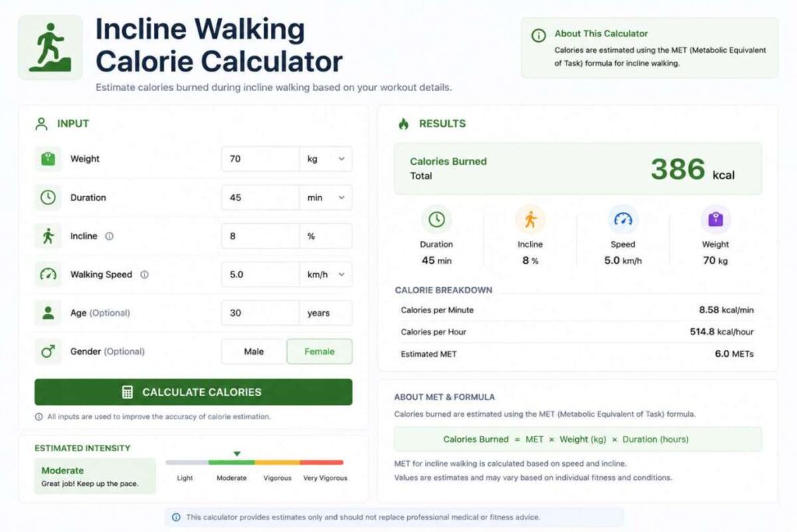Click the 'Incline Walking Calorie Calculator' page title
Viewport: 797px width, 532px height.
[219, 45]
